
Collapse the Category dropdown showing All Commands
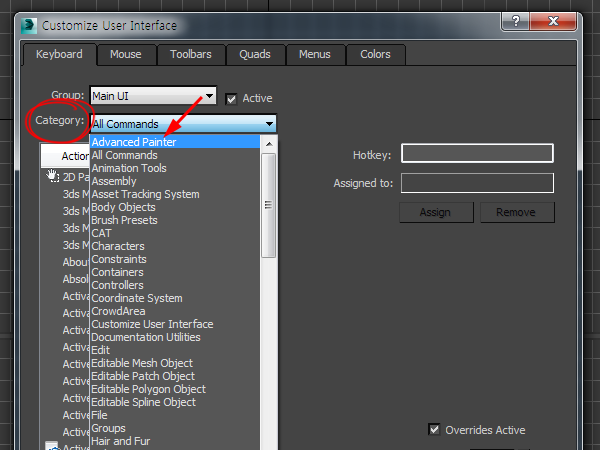(183, 124)
